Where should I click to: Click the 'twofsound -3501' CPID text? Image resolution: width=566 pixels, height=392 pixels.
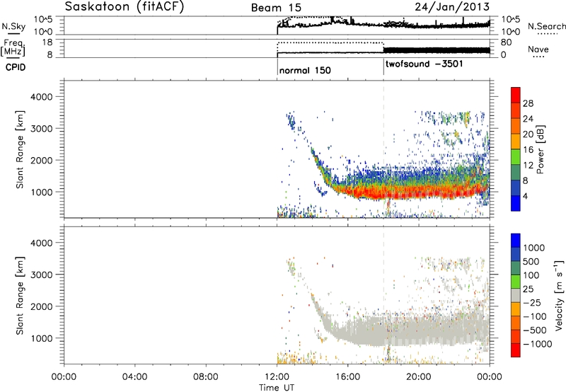[x=424, y=64]
